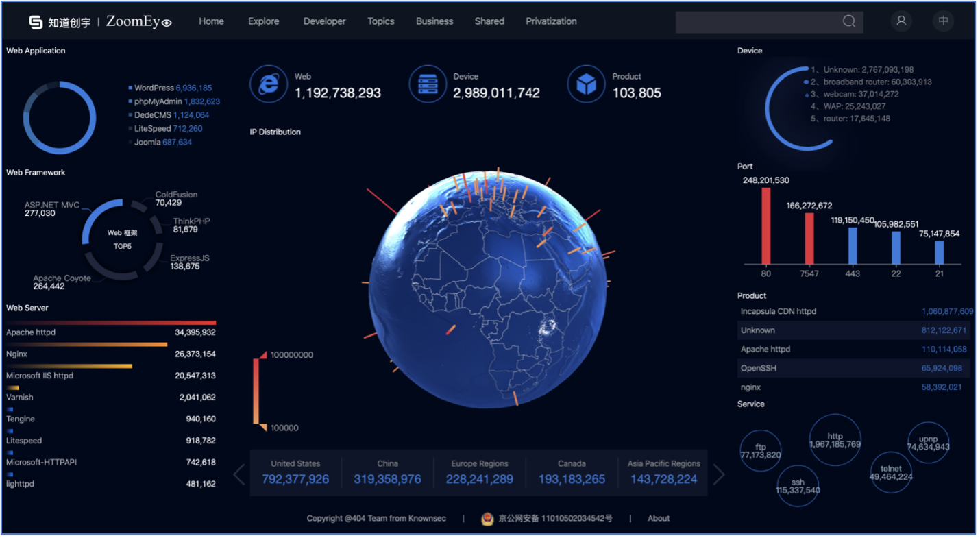Click the Device server stack icon

428,84
